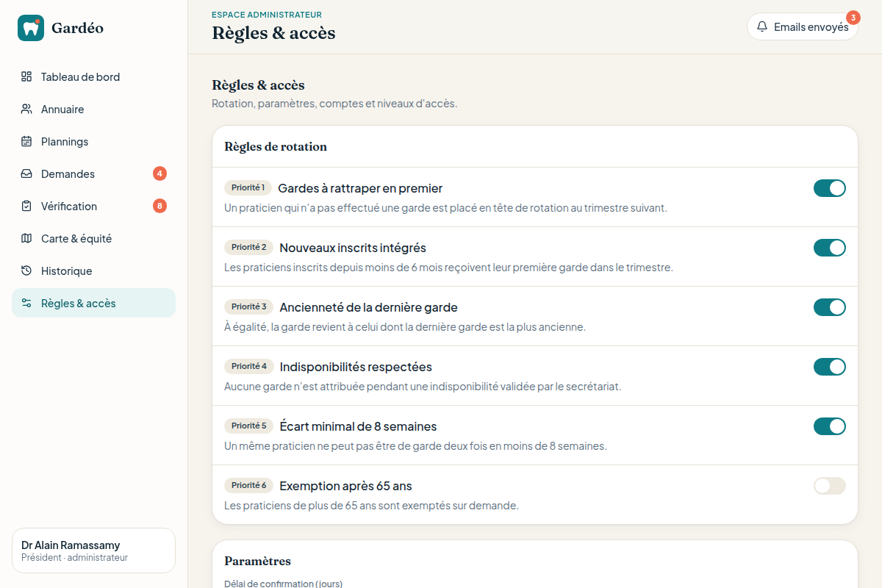The height and width of the screenshot is (588, 882).
Task: Click the Priorité 6 tag
Action: (x=248, y=485)
